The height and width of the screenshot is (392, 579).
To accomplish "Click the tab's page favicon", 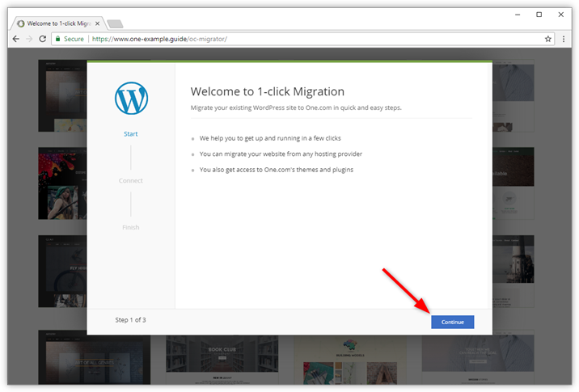I will [21, 23].
